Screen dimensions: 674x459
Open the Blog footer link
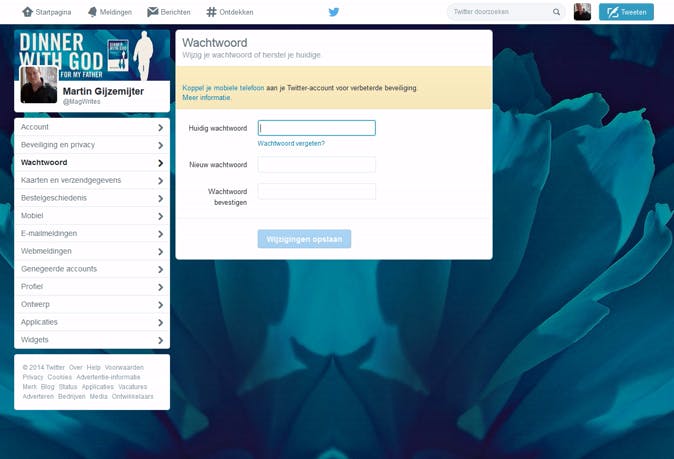point(47,387)
